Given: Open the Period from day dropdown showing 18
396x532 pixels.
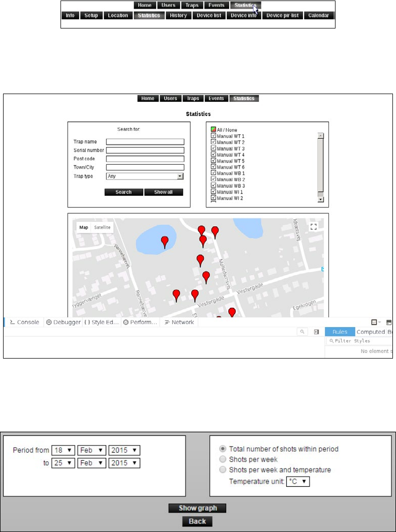Looking at the screenshot, I should 63,450.
